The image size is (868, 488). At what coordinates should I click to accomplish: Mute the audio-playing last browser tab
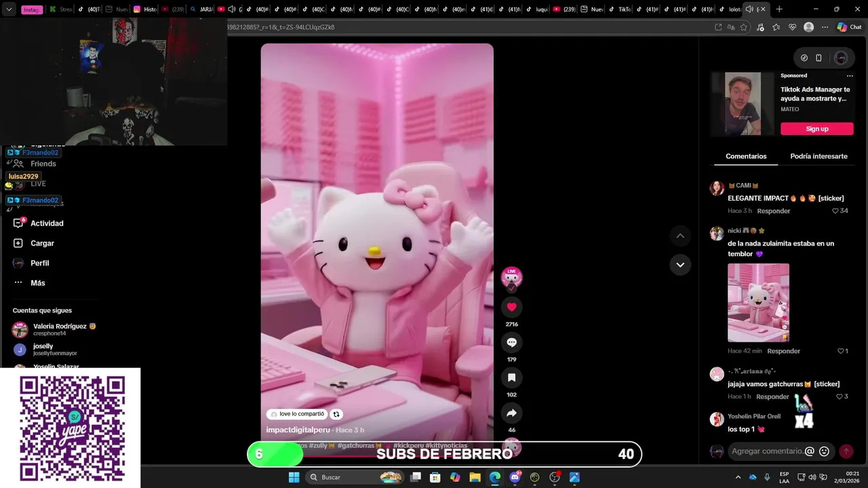tap(749, 9)
